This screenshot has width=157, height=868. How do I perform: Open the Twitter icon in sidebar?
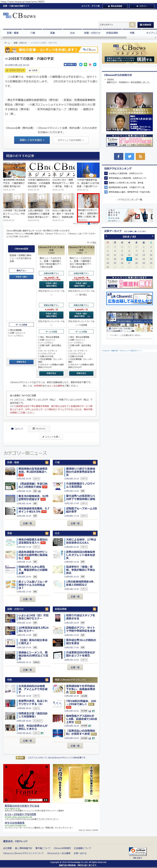[129, 156]
